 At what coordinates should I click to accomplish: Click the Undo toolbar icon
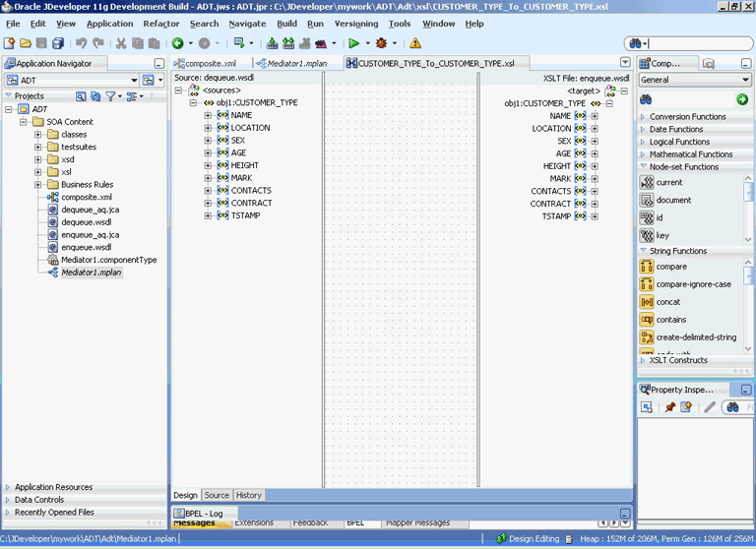81,43
